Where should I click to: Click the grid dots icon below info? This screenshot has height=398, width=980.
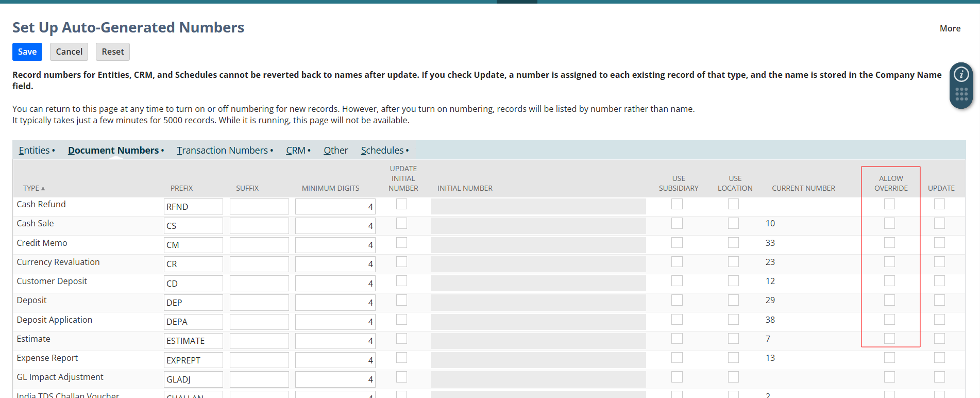tap(961, 94)
